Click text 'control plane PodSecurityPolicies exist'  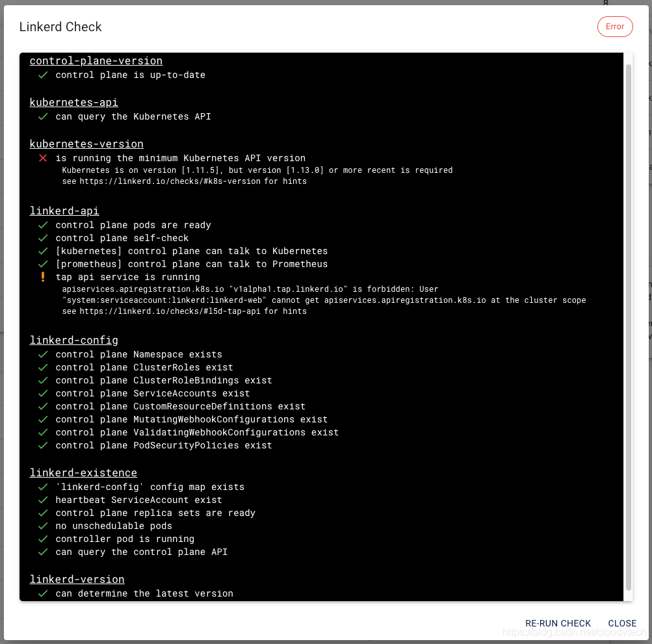click(x=164, y=445)
